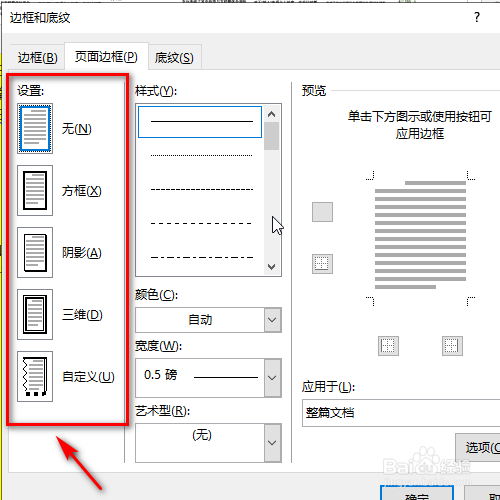Open the 底纹(S) shading tab
This screenshot has height=500, width=500.
coord(174,57)
